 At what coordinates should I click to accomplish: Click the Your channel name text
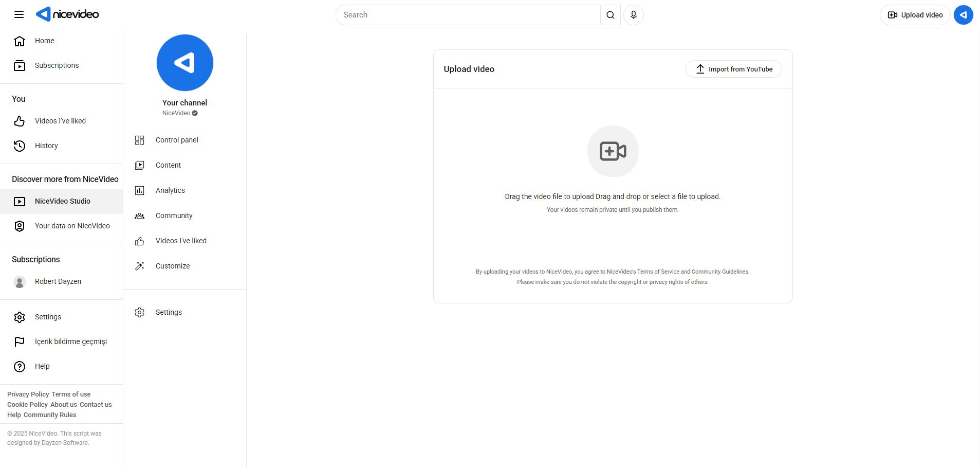click(185, 103)
